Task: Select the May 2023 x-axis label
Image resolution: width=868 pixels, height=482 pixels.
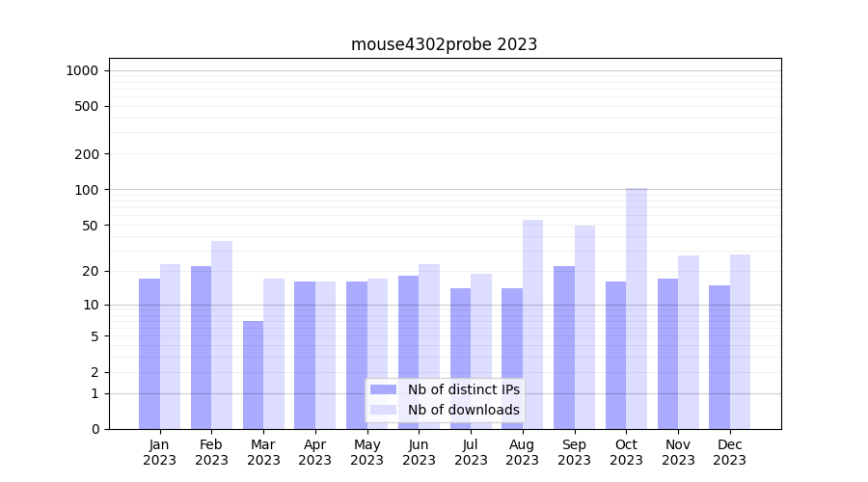Action: [367, 452]
